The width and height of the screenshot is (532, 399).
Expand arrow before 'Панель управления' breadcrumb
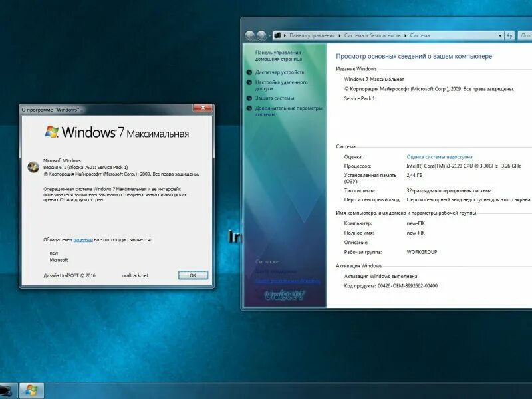coord(285,35)
